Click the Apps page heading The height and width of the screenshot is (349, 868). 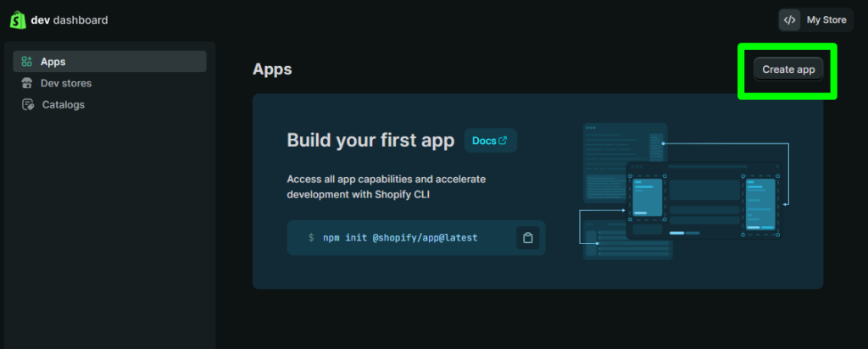click(x=272, y=69)
